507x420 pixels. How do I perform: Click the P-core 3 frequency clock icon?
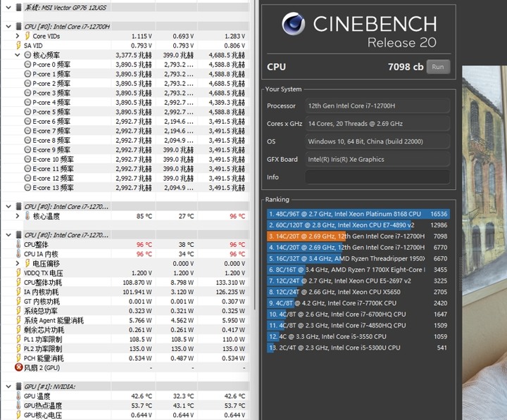(27, 93)
